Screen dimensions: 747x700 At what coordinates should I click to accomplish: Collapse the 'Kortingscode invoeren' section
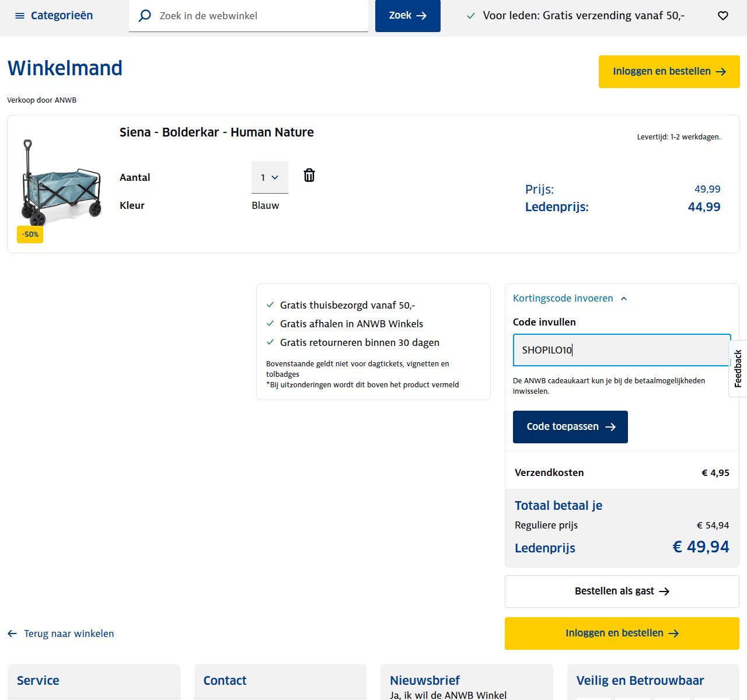570,298
